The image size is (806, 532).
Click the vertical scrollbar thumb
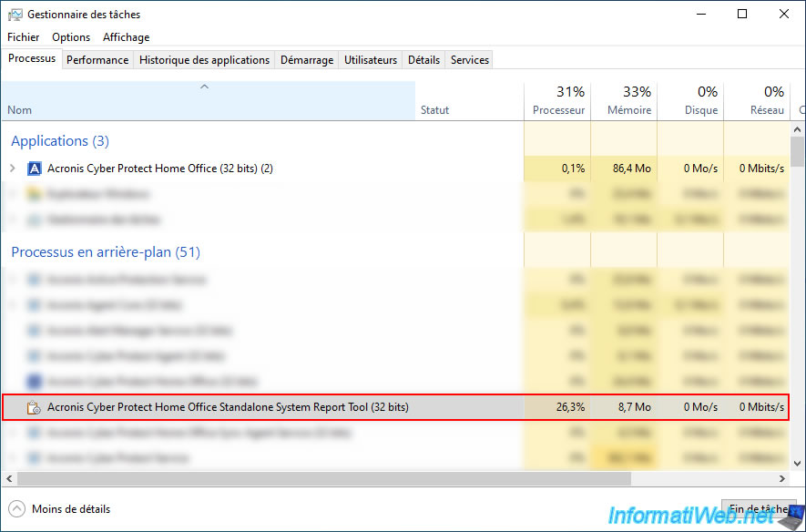[797, 151]
